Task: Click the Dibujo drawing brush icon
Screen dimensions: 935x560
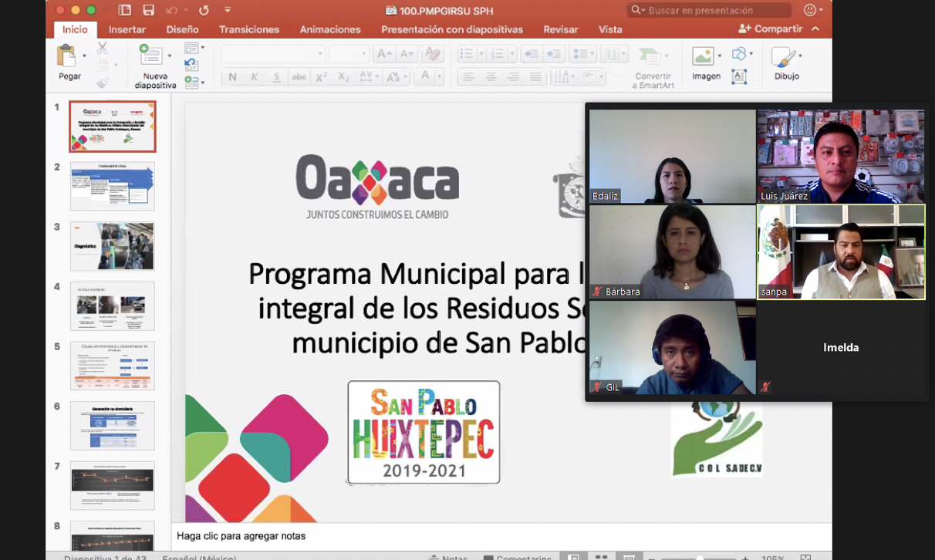Action: [x=783, y=56]
